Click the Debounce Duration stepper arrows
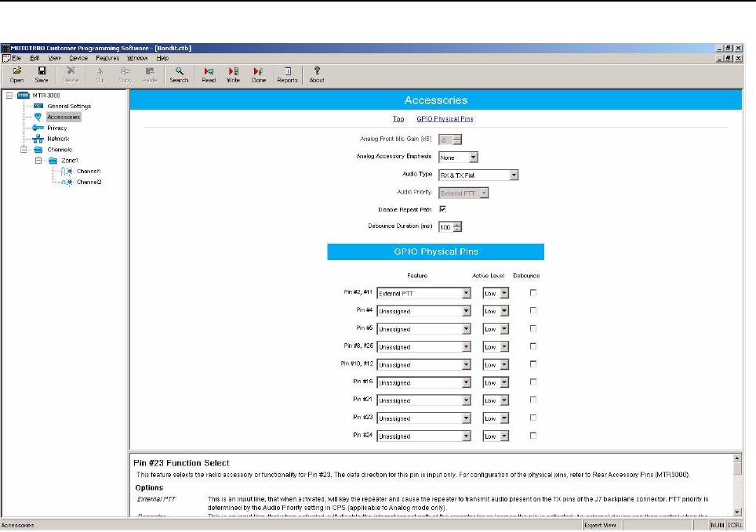Image resolution: width=756 pixels, height=532 pixels. pyautogui.click(x=457, y=227)
